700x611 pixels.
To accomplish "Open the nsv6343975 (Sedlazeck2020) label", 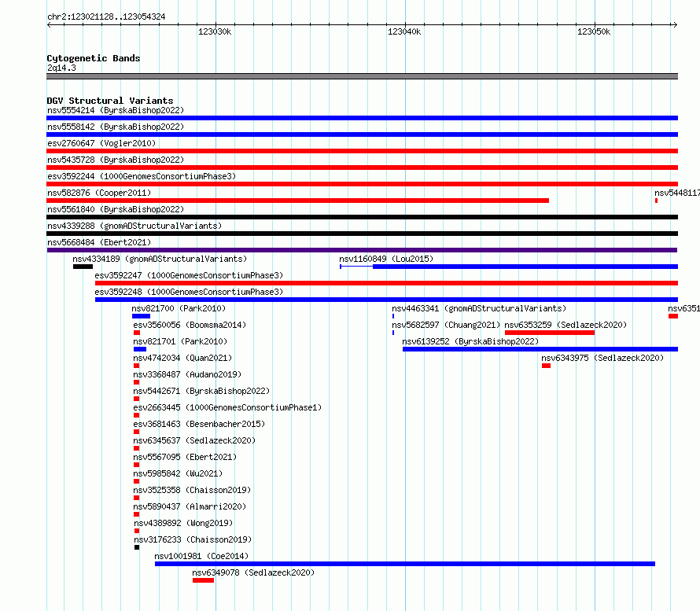I will tap(602, 358).
